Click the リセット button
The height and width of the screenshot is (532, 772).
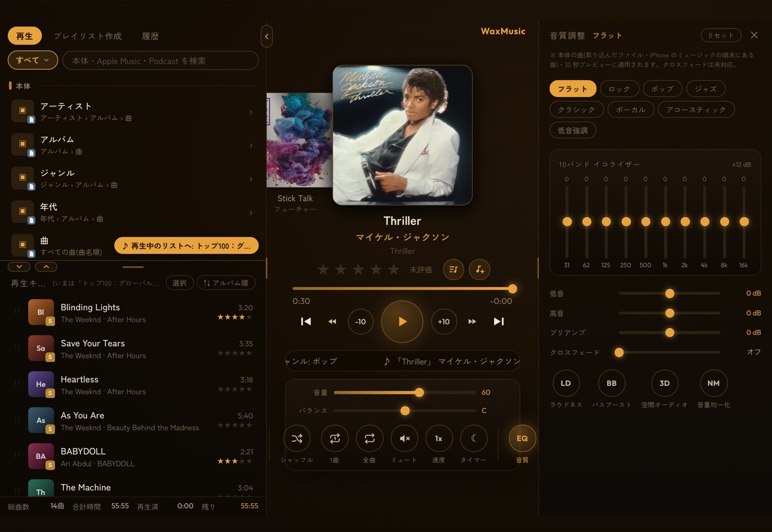point(721,35)
